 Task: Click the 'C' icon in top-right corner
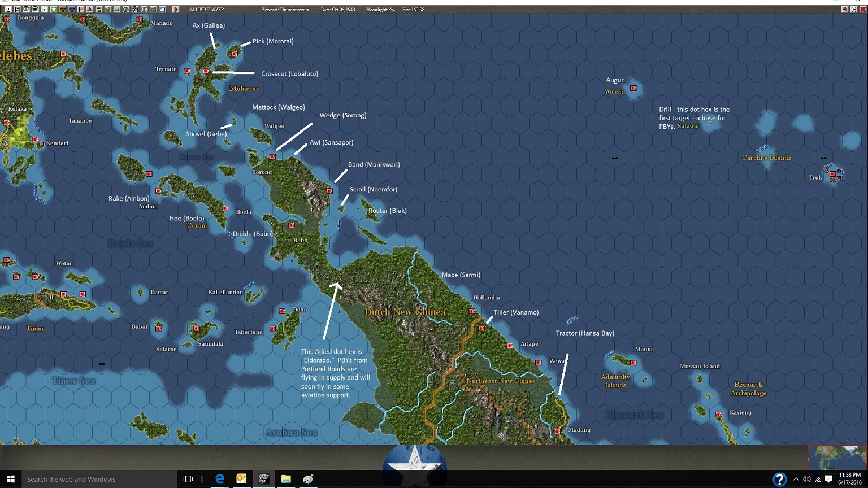point(854,10)
